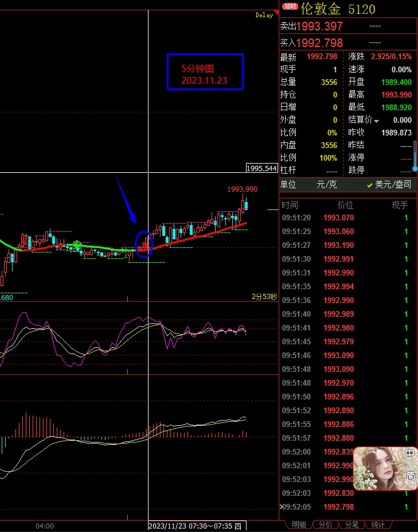
Task: Click the 中 character on avatar widget
Action: [x=411, y=453]
